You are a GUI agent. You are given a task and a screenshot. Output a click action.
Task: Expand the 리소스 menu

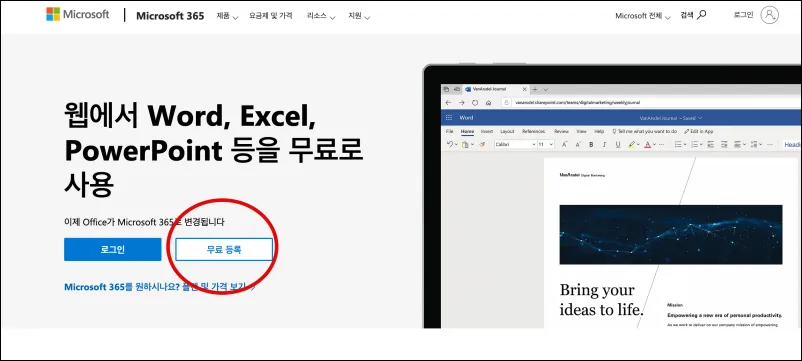(x=321, y=16)
